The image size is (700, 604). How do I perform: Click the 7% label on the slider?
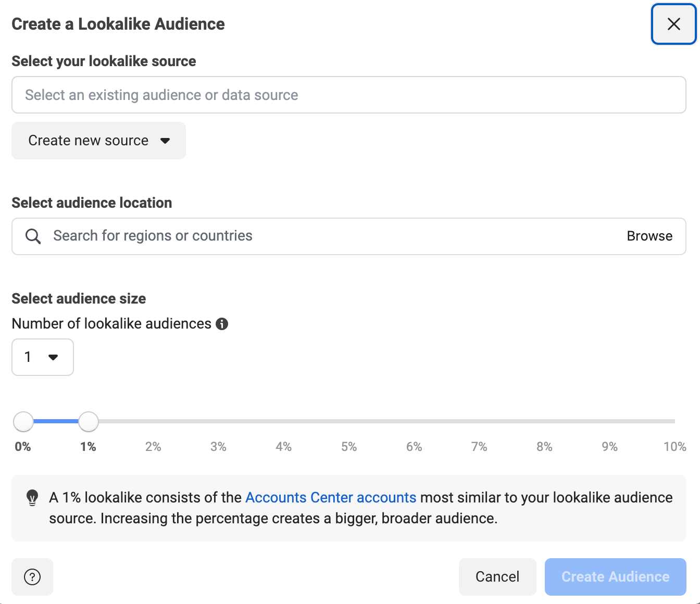point(479,447)
